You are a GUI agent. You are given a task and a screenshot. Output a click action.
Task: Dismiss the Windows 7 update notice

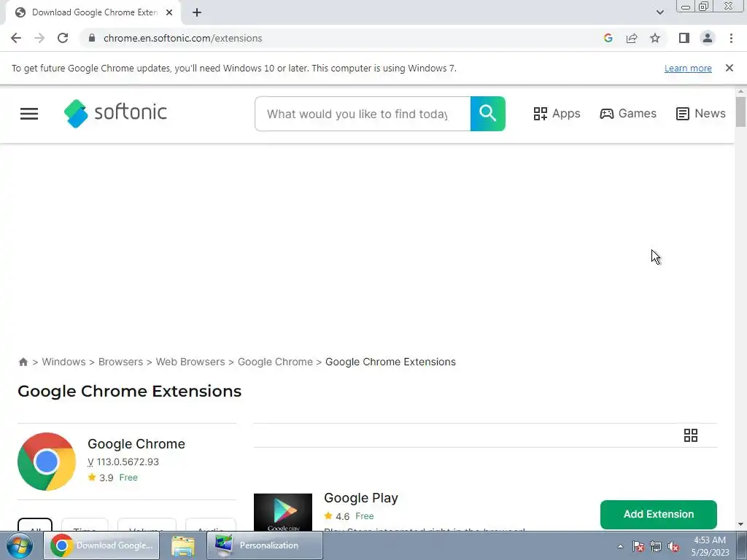[729, 68]
